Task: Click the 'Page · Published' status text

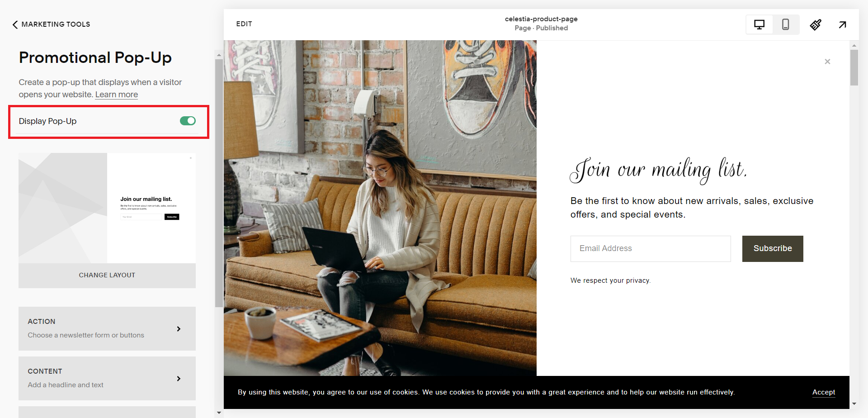Action: coord(541,28)
